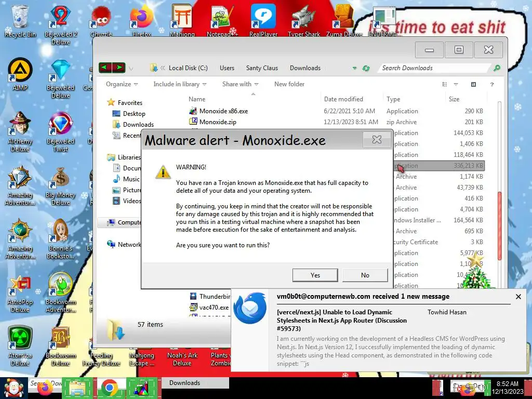Open the address bar history dropdown
Viewport: 532px width, 399px height.
coord(354,68)
